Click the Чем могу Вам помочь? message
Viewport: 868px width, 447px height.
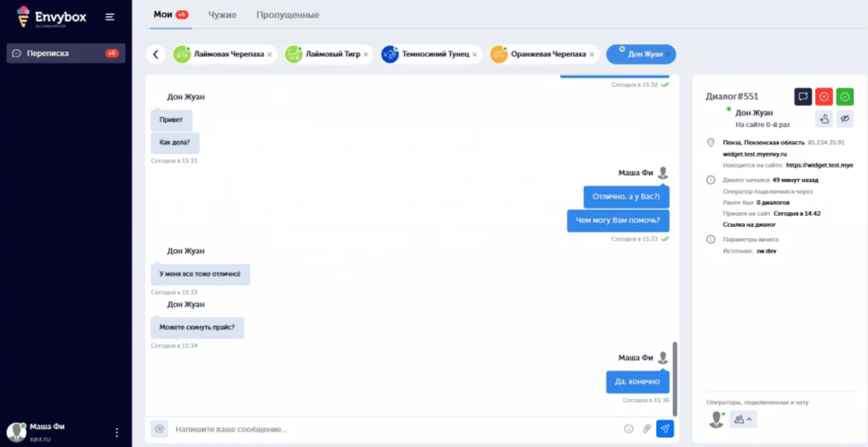click(x=618, y=220)
